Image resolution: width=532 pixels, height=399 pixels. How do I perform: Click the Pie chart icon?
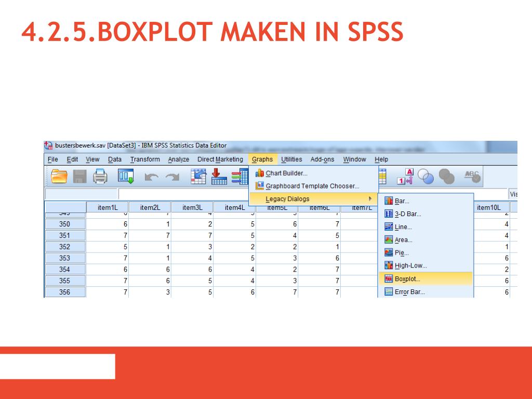[389, 252]
